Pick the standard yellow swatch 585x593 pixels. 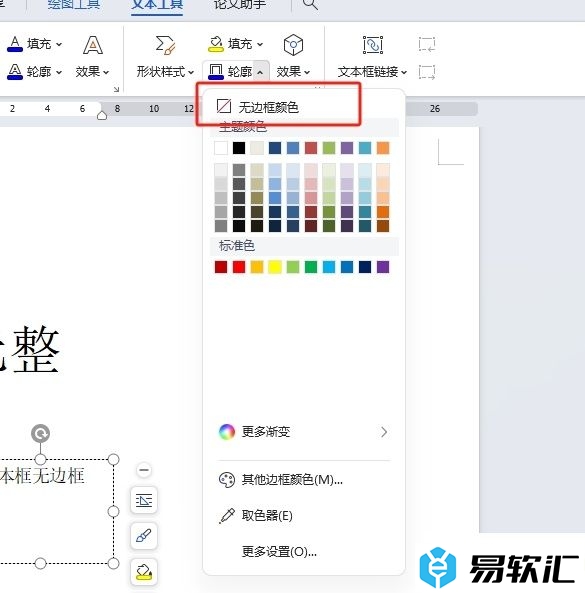[x=275, y=267]
